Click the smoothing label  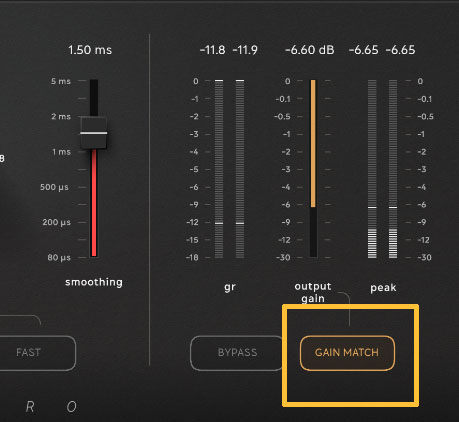point(94,282)
